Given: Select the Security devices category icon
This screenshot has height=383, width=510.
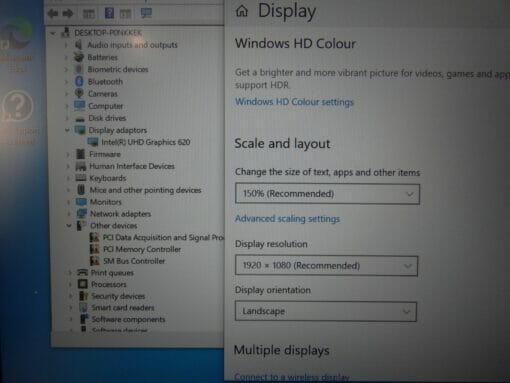Looking at the screenshot, I should coord(83,296).
